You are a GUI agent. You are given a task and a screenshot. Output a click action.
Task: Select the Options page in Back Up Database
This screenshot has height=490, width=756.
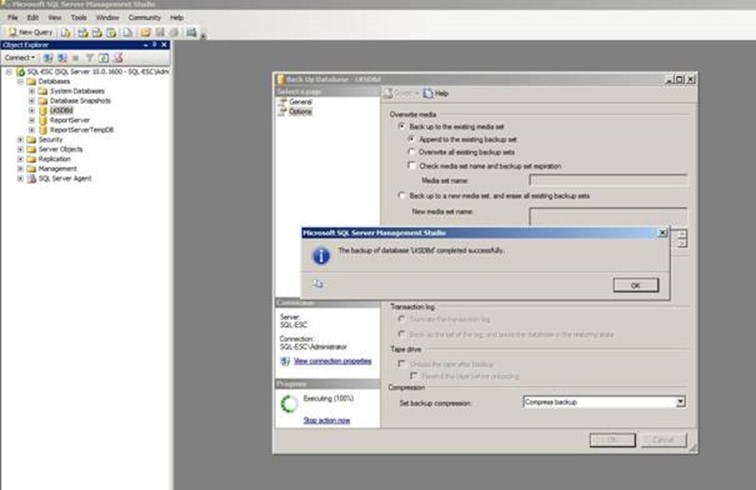click(300, 111)
